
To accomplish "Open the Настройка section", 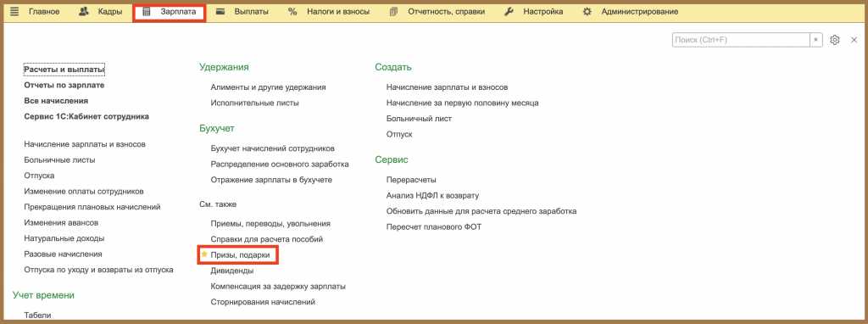I will [543, 12].
